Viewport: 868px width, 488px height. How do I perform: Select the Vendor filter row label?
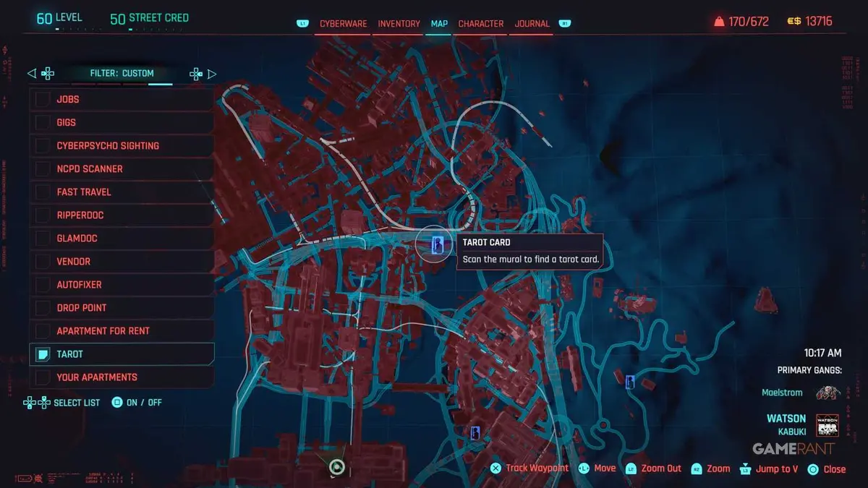[74, 261]
